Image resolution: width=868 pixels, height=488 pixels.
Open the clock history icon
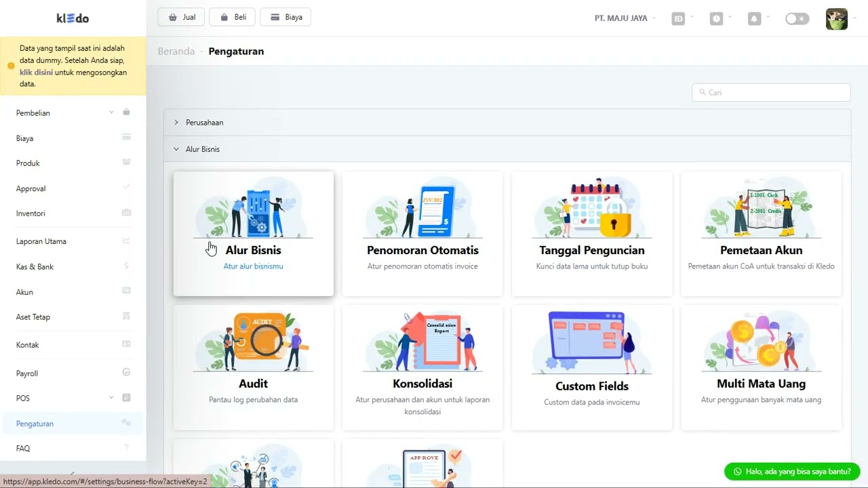[x=716, y=19]
